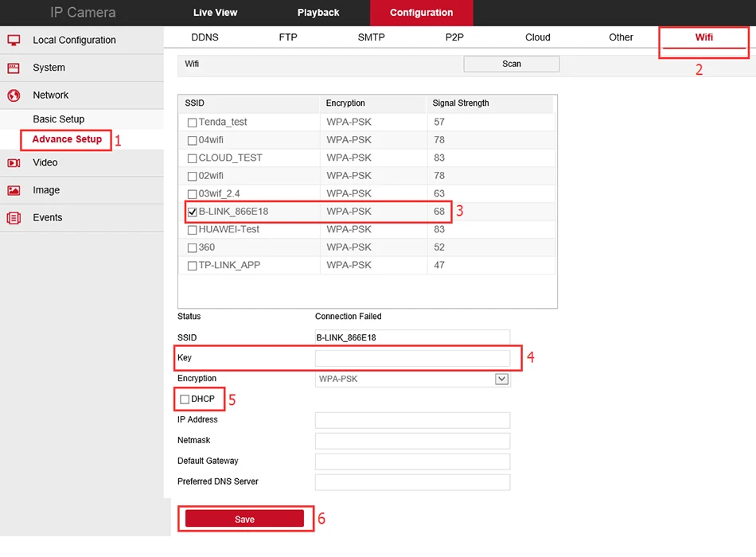Click the Video camera icon
Viewport: 756px width, 557px height.
click(x=14, y=163)
